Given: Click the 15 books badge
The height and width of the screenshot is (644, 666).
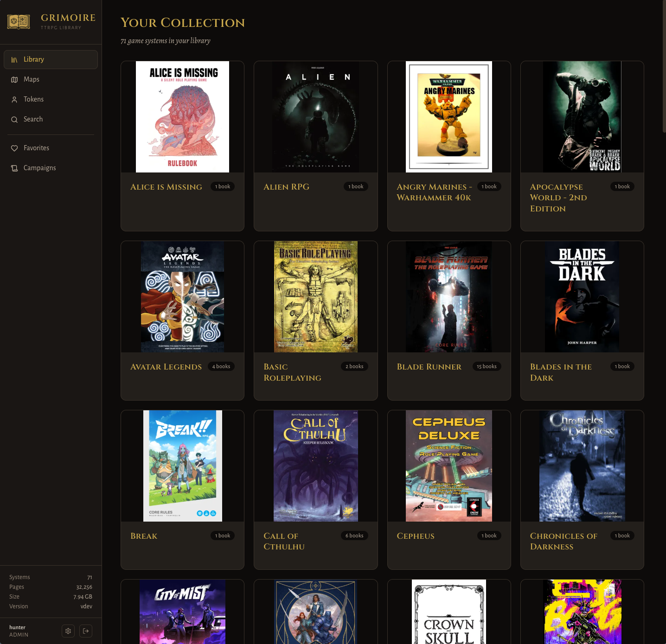Looking at the screenshot, I should click(x=487, y=366).
